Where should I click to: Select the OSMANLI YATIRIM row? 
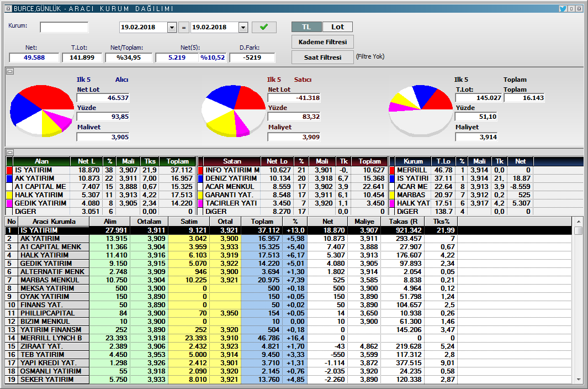pyautogui.click(x=289, y=371)
